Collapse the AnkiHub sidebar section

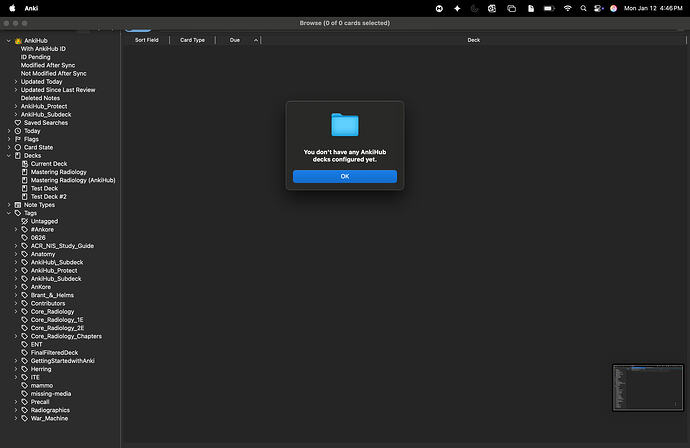[8, 40]
